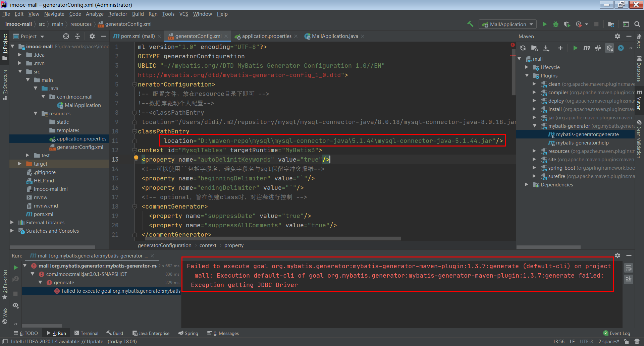Run MallApplication with the green play icon
This screenshot has width=644, height=346.
tap(544, 24)
